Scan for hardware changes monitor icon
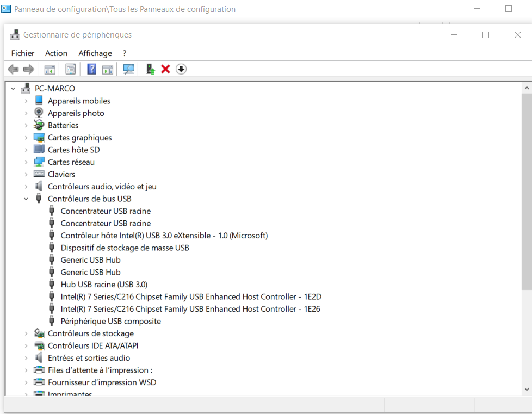The image size is (532, 414). click(x=128, y=69)
